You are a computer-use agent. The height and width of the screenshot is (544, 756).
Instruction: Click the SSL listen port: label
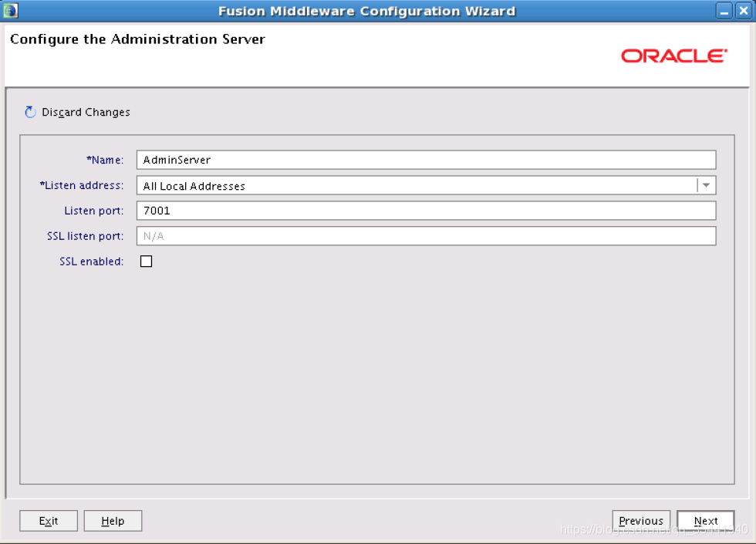(x=86, y=236)
